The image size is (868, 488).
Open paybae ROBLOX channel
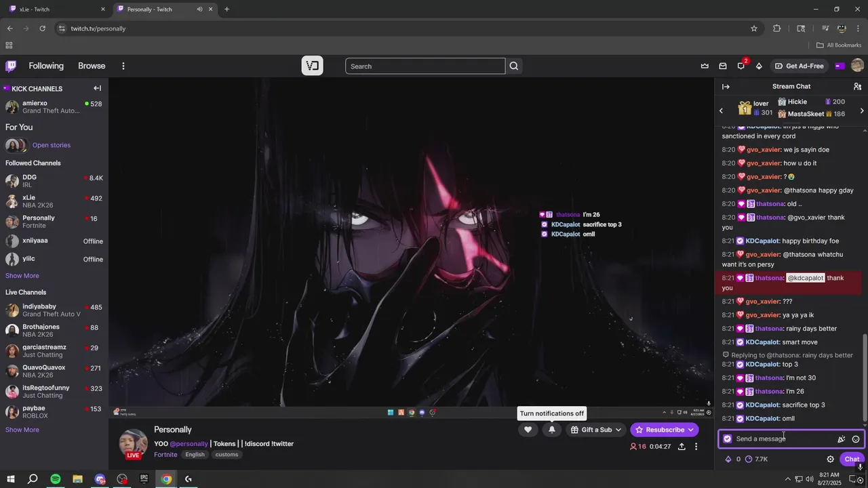[54, 412]
